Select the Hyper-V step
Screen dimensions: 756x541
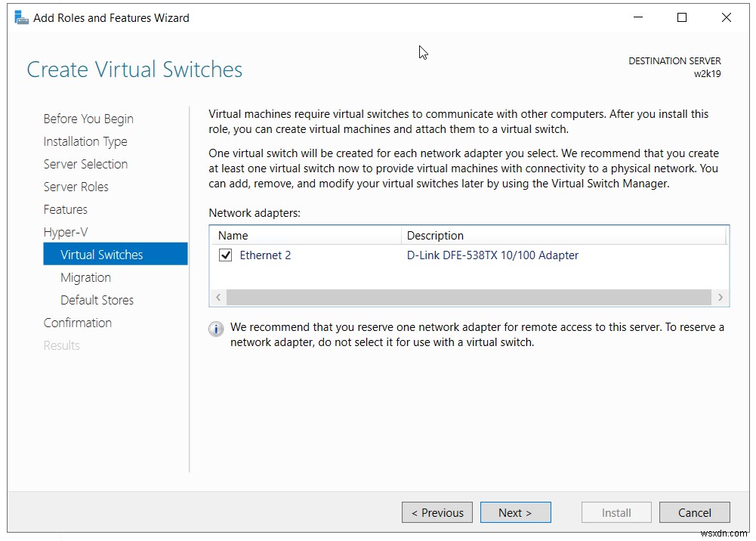(66, 232)
